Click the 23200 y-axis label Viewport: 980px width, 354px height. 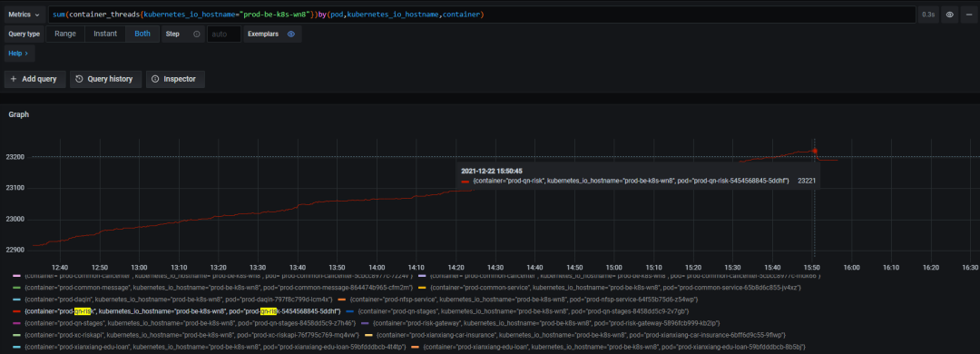15,157
